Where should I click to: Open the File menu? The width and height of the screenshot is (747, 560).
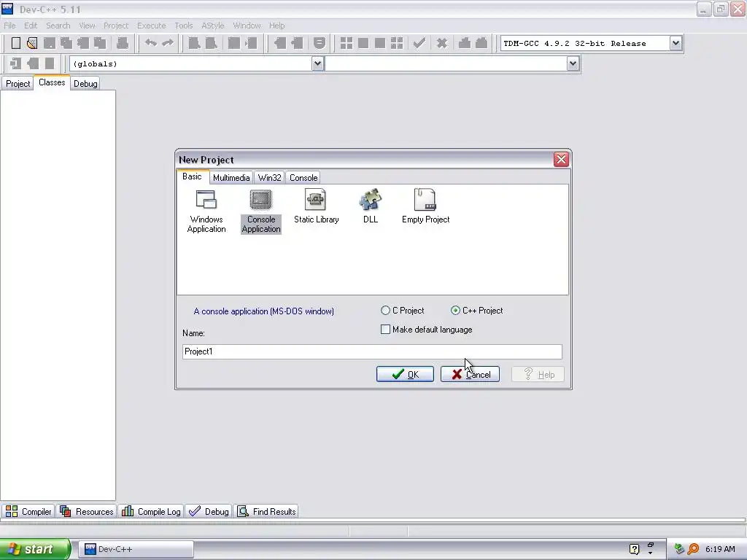click(9, 26)
